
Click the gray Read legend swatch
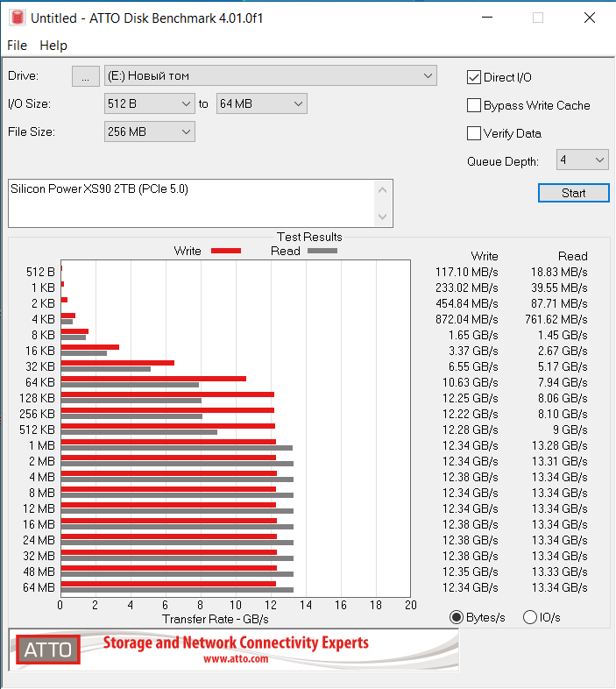322,251
